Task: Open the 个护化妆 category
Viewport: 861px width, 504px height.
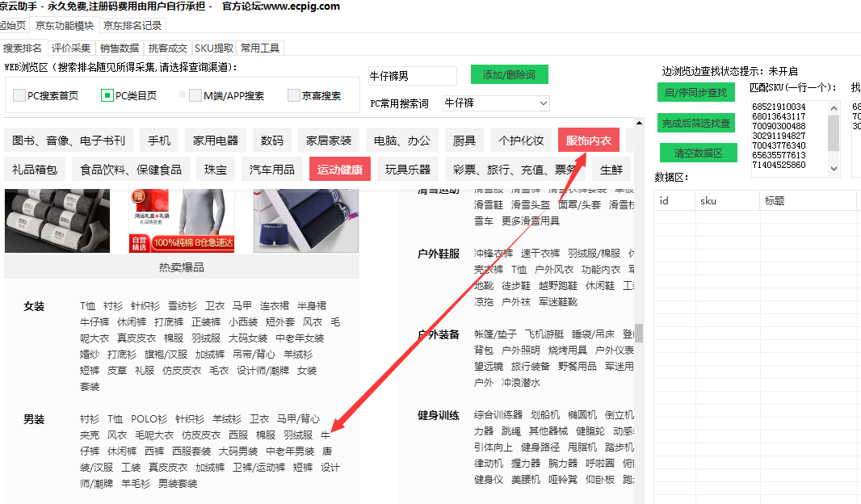Action: click(520, 141)
